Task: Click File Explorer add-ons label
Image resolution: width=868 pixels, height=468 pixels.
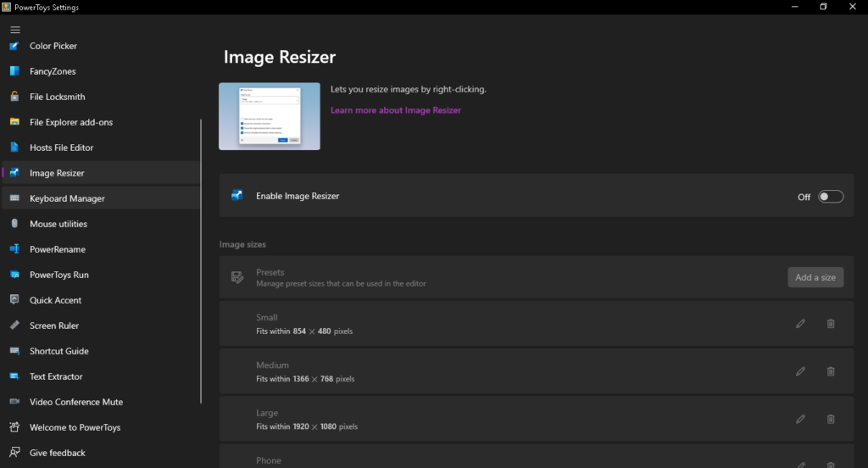Action: (71, 122)
